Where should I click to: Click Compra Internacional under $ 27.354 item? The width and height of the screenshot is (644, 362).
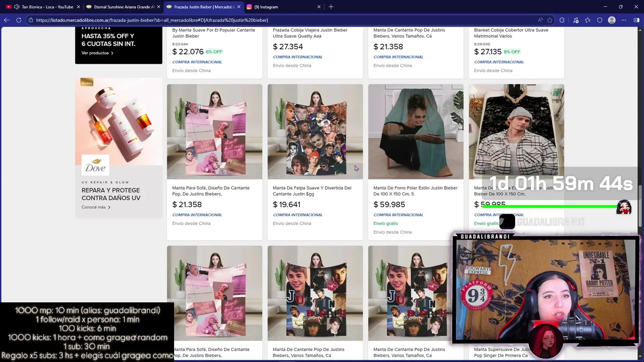298,57
